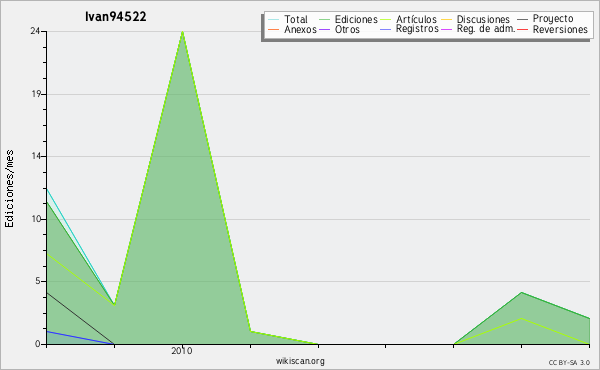
Task: Click the cyan Total legend line swatch
Action: pos(274,19)
